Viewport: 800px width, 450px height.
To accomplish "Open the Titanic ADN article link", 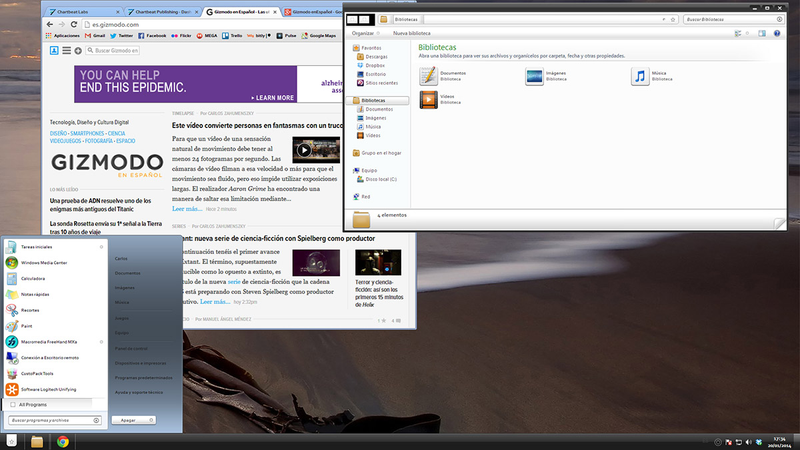I will 101,205.
